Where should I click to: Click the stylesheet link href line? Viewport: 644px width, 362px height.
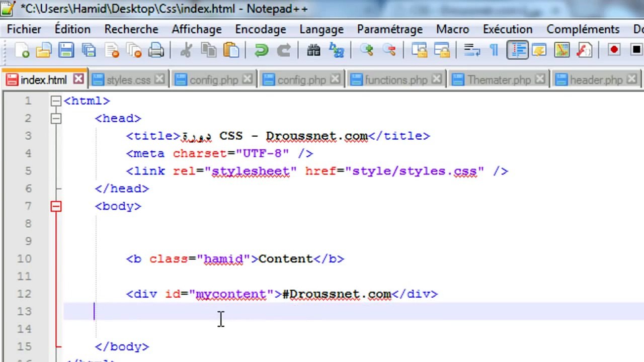click(317, 171)
